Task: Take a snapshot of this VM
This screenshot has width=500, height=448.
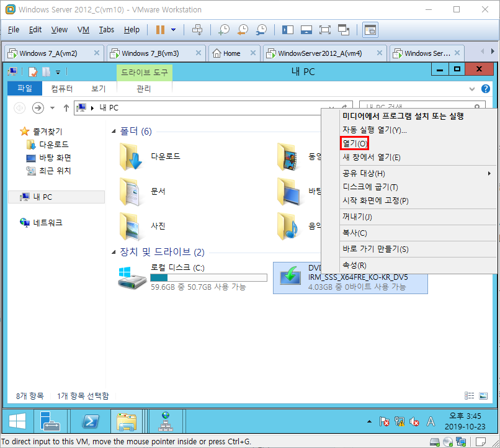Action: 224,30
